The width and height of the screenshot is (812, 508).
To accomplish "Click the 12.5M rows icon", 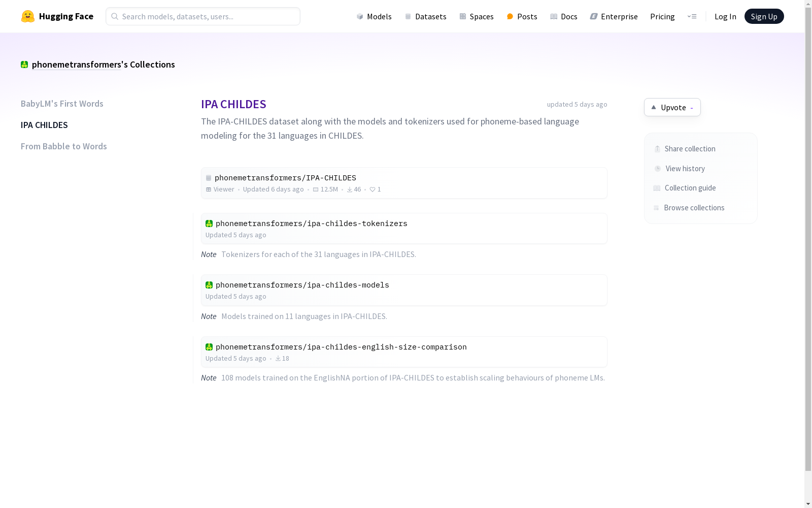I will tap(316, 189).
